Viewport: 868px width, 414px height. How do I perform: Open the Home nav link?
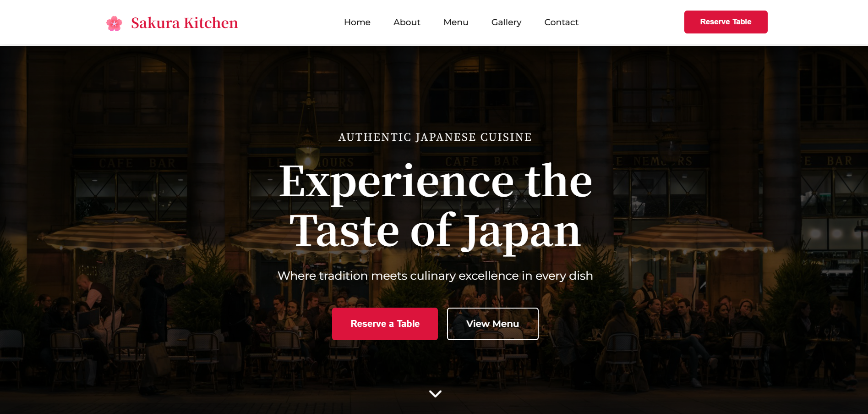click(357, 22)
